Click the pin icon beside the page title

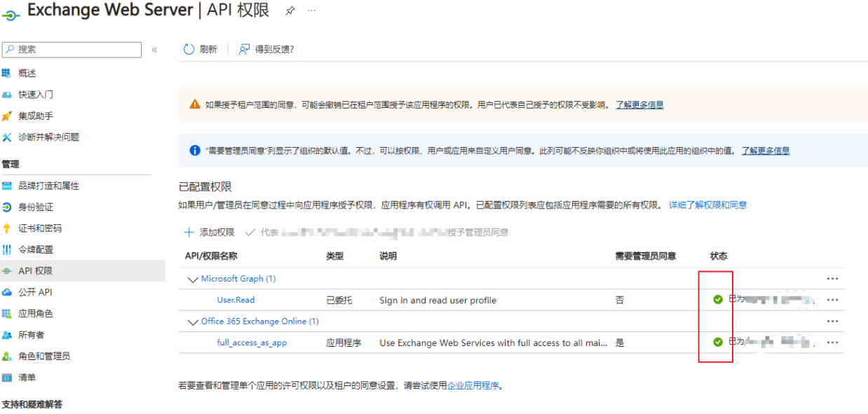(x=290, y=11)
